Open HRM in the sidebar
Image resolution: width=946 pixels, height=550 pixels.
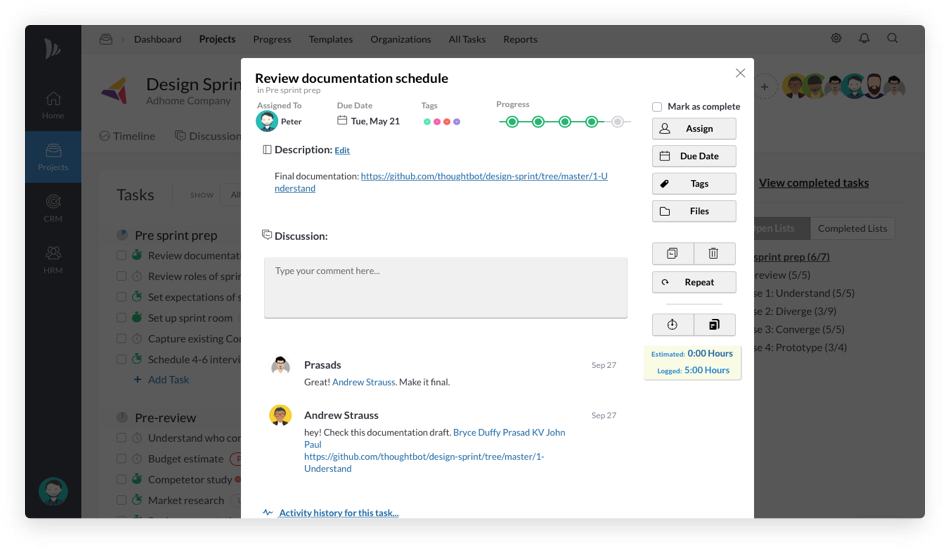53,260
